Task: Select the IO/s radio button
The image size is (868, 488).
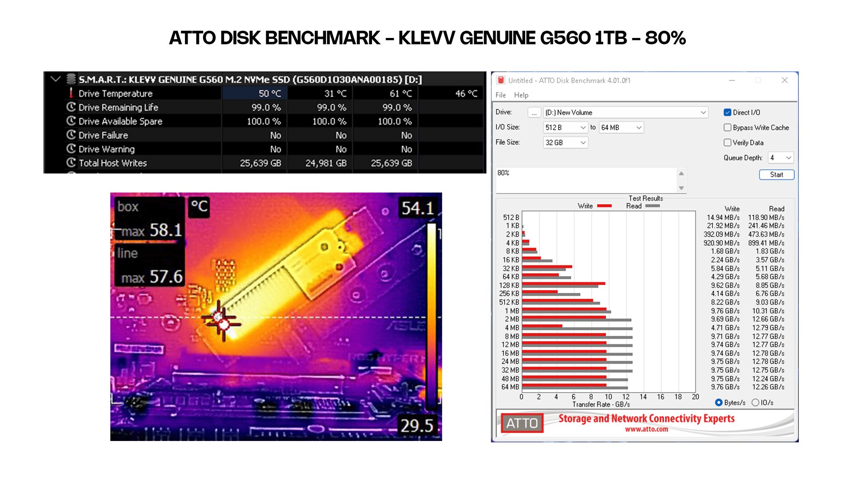Action: [x=755, y=402]
